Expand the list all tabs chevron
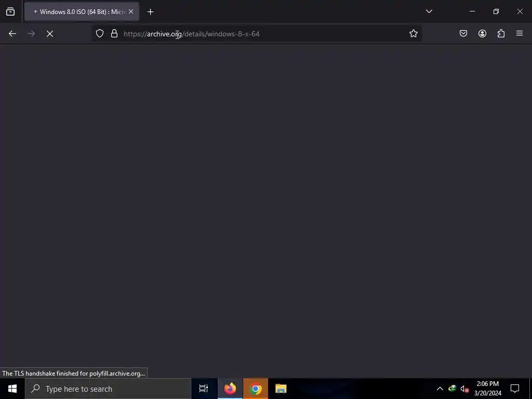 pyautogui.click(x=429, y=11)
